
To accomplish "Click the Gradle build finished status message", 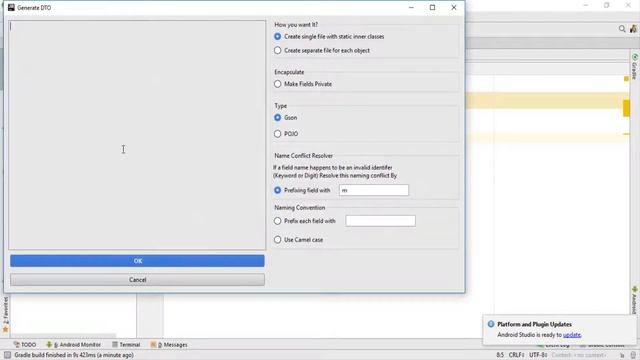I will [x=74, y=355].
